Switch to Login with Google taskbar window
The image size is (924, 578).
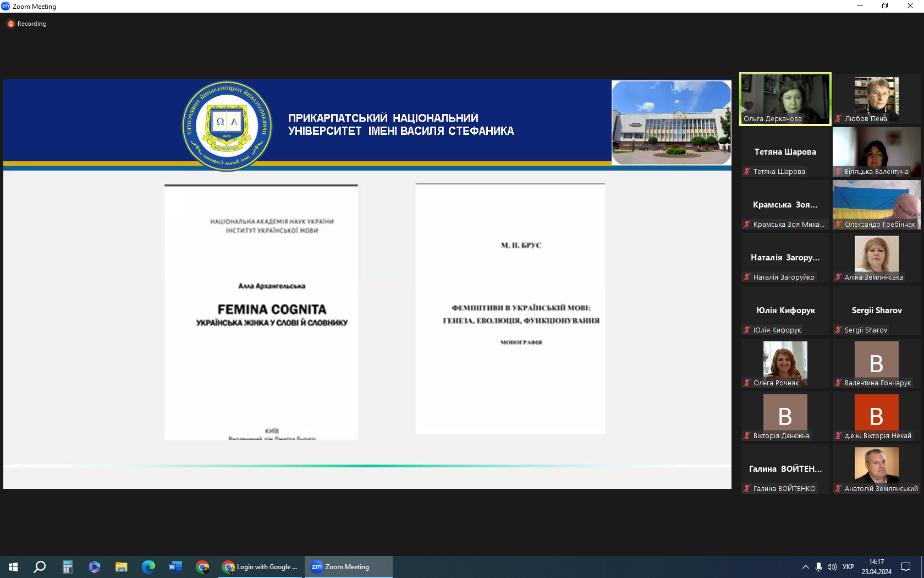[261, 567]
